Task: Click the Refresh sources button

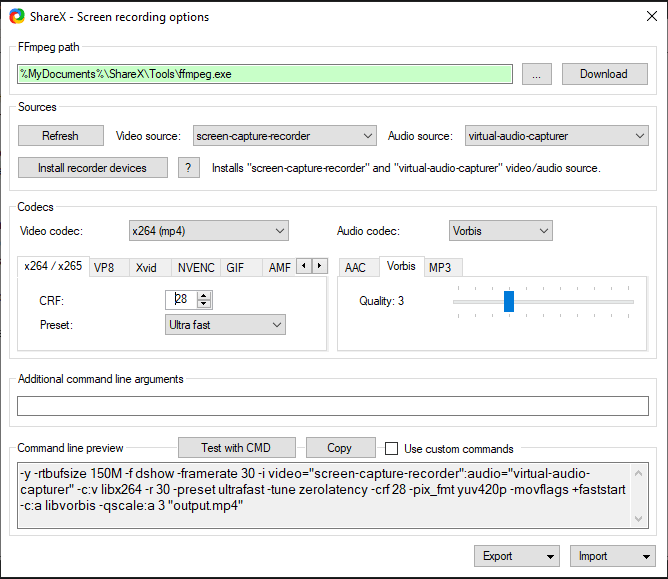Action: (60, 135)
